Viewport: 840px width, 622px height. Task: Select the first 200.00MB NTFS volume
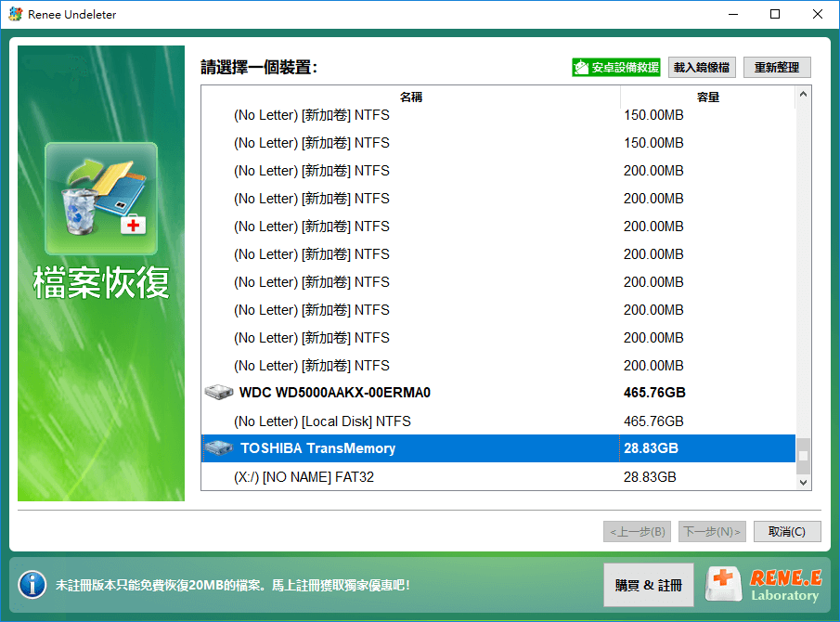[498, 171]
